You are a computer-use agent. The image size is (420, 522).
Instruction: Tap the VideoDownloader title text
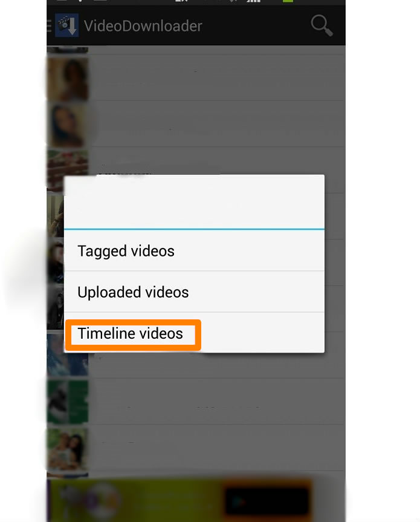click(143, 26)
